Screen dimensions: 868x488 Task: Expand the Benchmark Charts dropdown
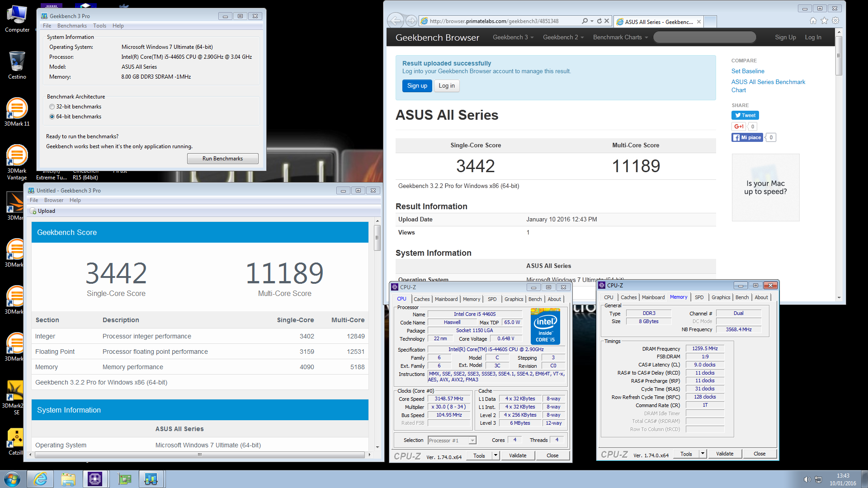tap(620, 37)
